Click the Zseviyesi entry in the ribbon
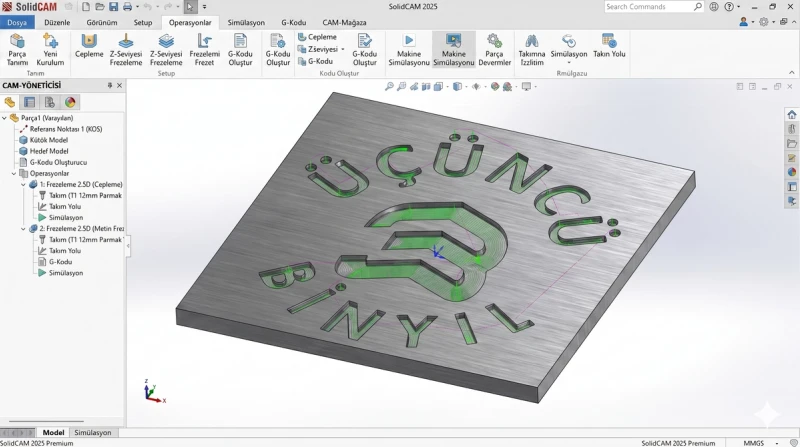 318,49
